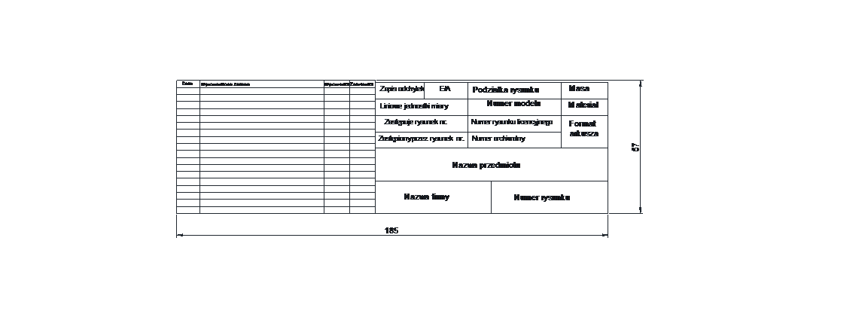Select the 'Nazwa firmy' cell

[x=427, y=197]
